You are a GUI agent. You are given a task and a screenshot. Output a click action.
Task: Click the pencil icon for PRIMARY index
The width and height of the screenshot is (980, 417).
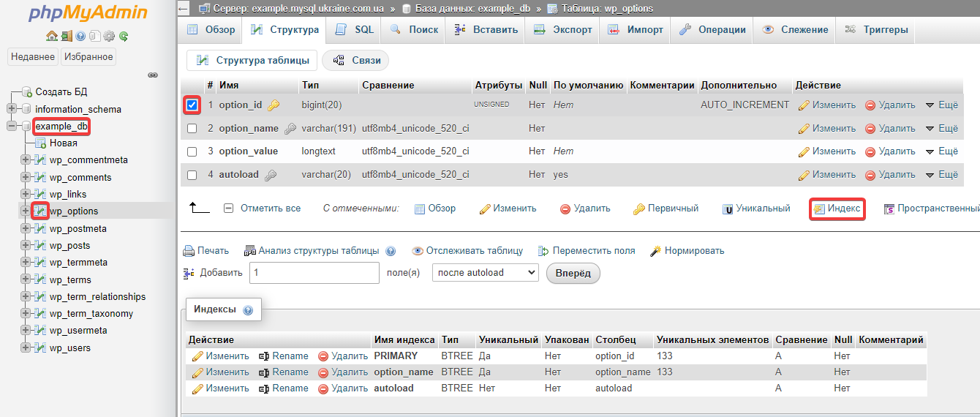(x=197, y=356)
